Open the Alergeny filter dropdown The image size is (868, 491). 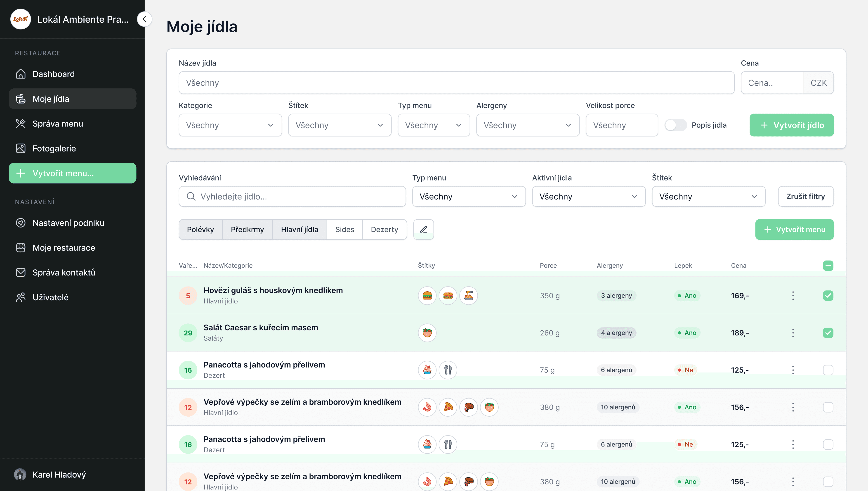[527, 125]
